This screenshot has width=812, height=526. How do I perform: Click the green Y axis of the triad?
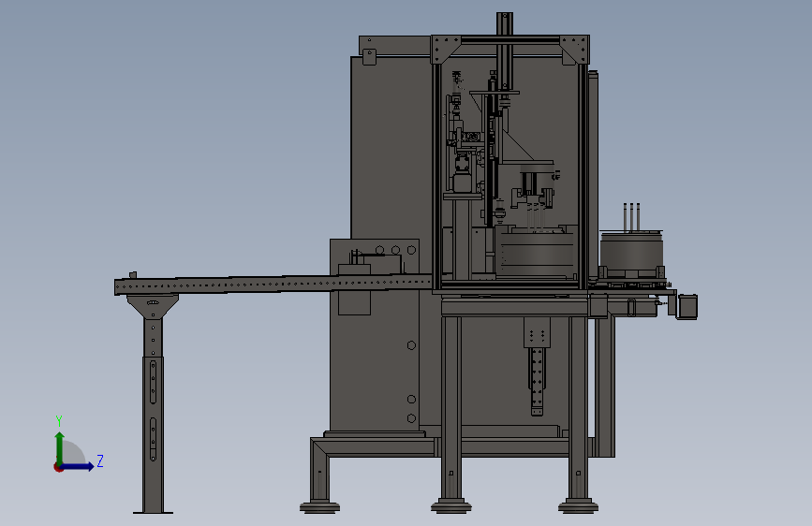60,449
